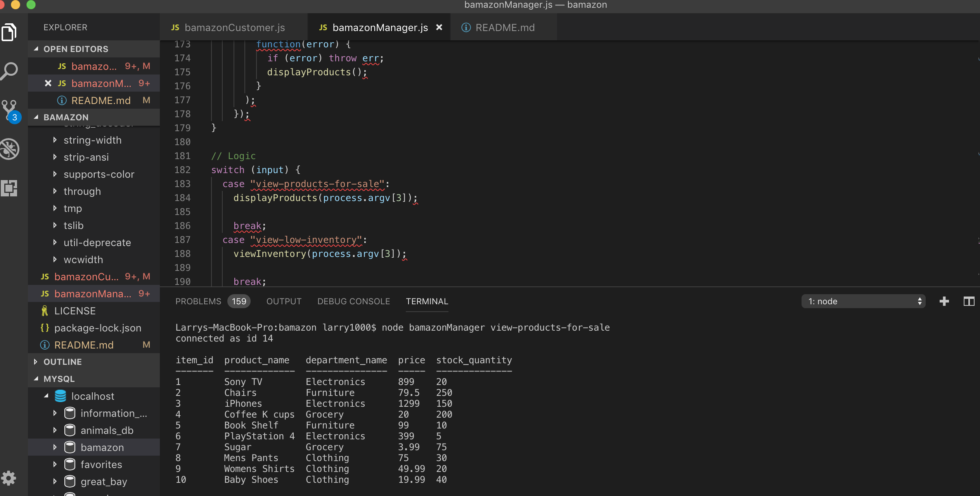Open the terminal selector dropdown '1: node'
The height and width of the screenshot is (496, 980).
coord(863,301)
